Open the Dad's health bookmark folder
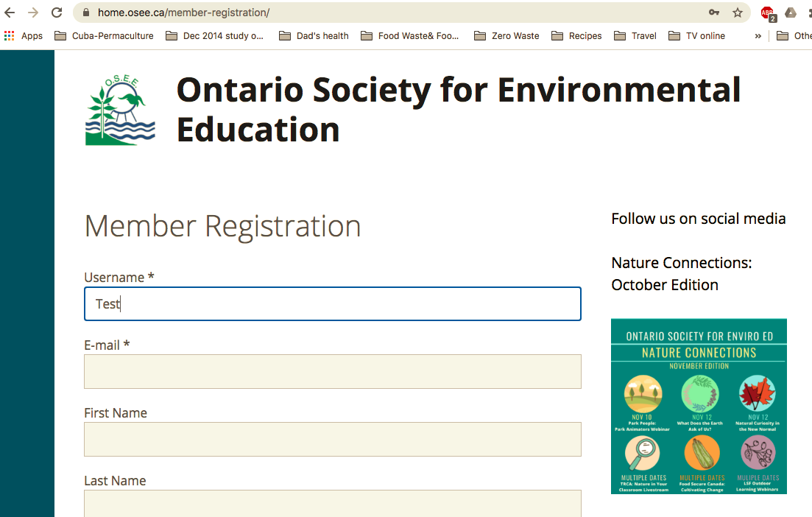812x517 pixels. click(314, 36)
